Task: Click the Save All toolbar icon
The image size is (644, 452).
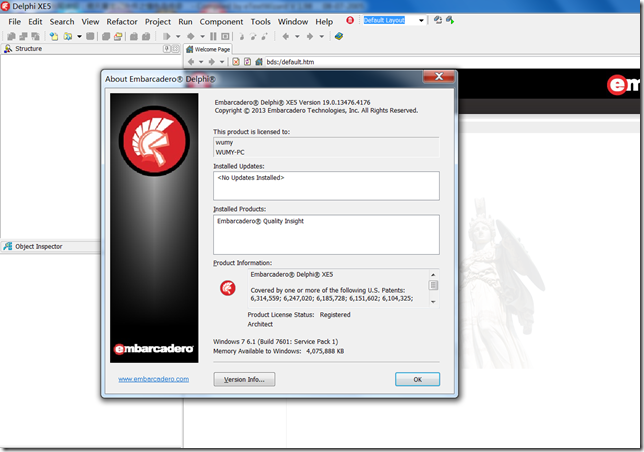Action: point(106,37)
